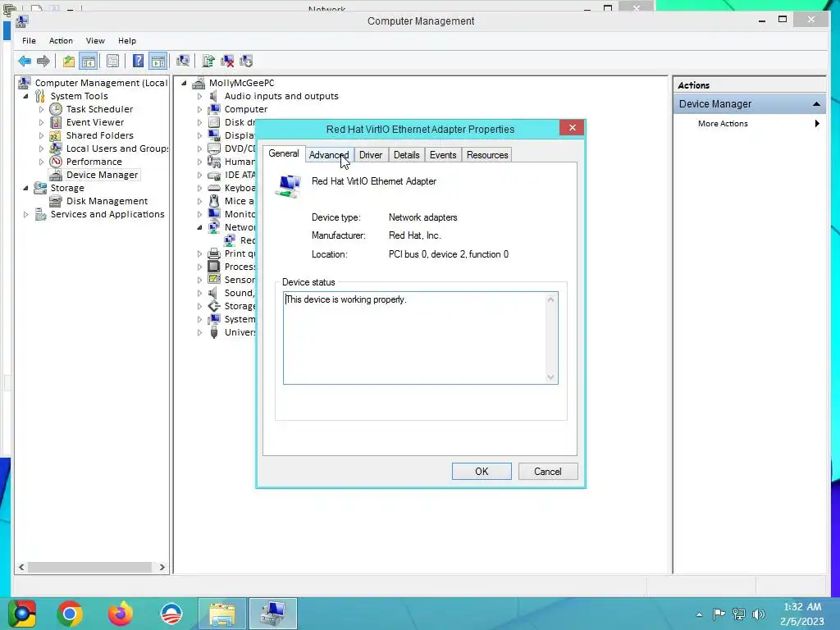Select the General tab
The height and width of the screenshot is (630, 840).
(x=283, y=153)
